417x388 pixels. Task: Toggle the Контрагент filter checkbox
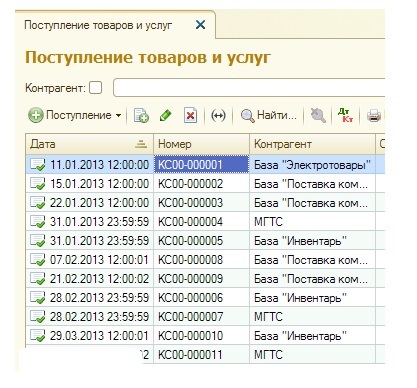tap(96, 88)
